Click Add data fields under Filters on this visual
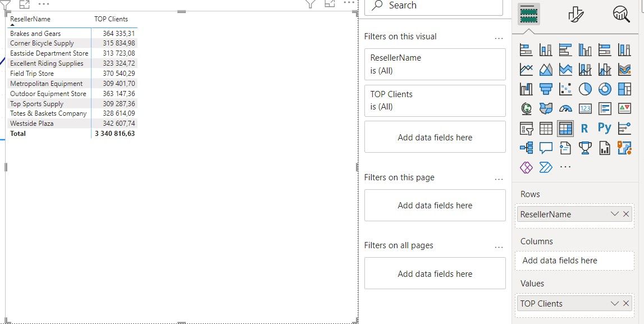 click(x=435, y=137)
